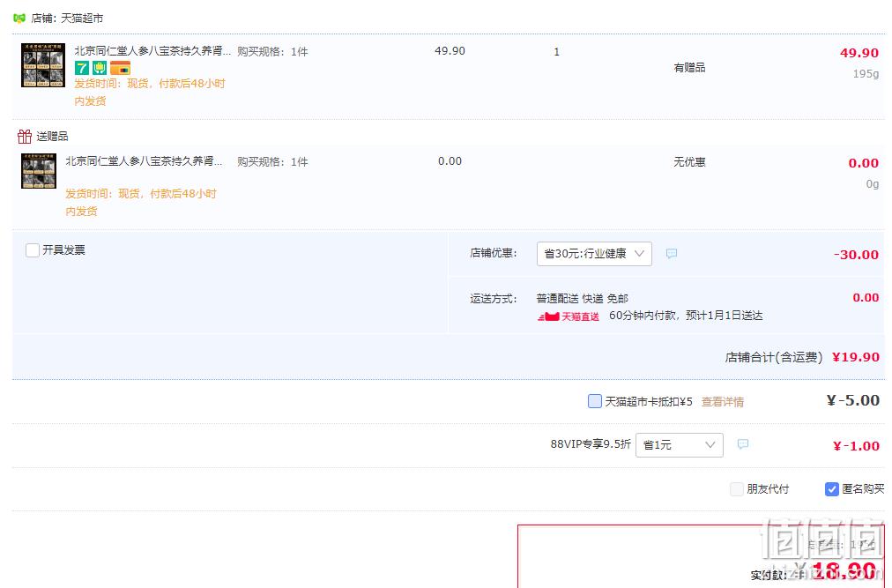Screen dimensions: 892x588
Task: Click the ¥-5.00 card deduction amount
Action: point(852,401)
